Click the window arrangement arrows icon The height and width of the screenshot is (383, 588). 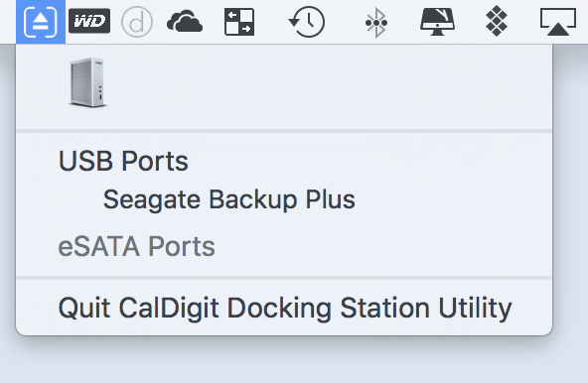[239, 22]
